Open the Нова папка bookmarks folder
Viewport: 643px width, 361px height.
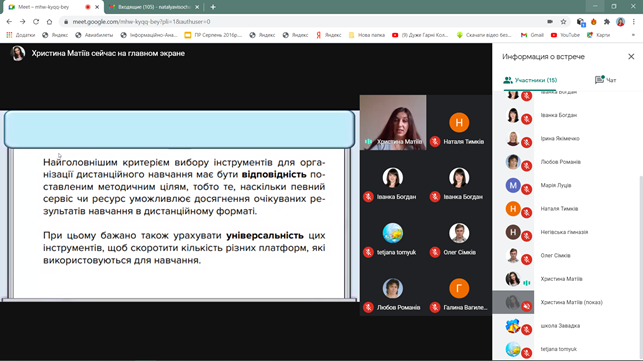coord(367,35)
